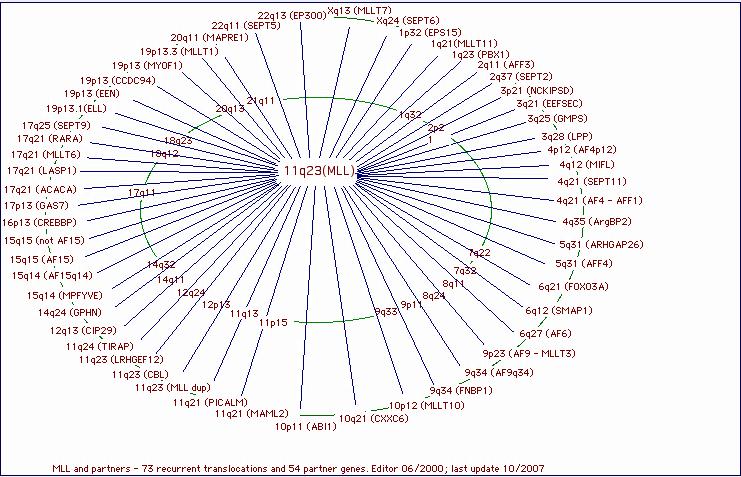Click the 2q37 (SEPT2) label
This screenshot has height=477, width=741.
click(x=521, y=77)
